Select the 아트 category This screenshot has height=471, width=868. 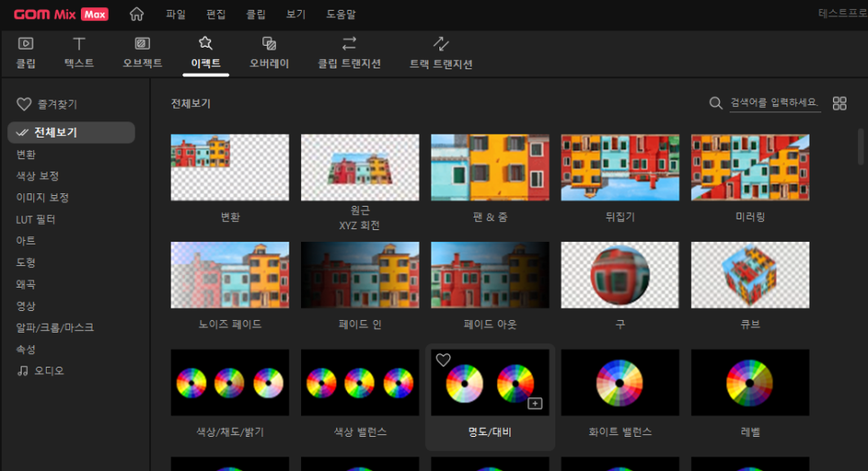coord(26,241)
